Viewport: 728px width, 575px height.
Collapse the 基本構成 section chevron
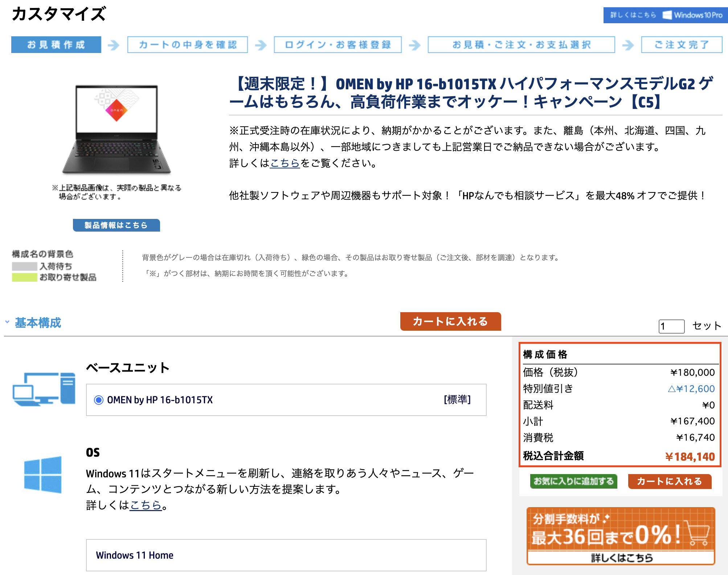click(x=7, y=322)
